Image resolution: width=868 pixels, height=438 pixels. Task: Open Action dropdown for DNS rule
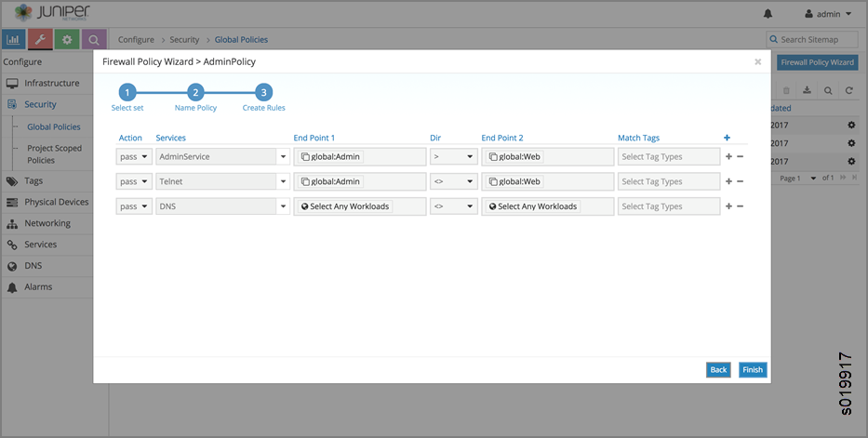pyautogui.click(x=134, y=206)
